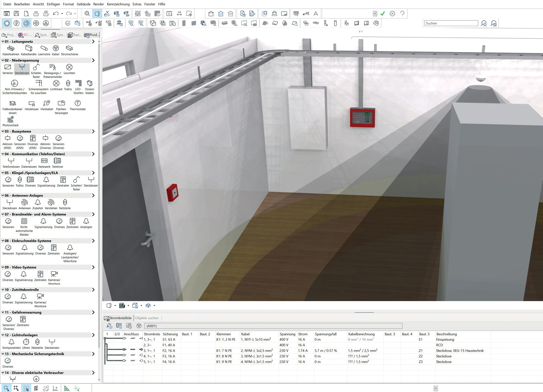
Task: Select the Kabelkanäle tool
Action: tap(29, 50)
